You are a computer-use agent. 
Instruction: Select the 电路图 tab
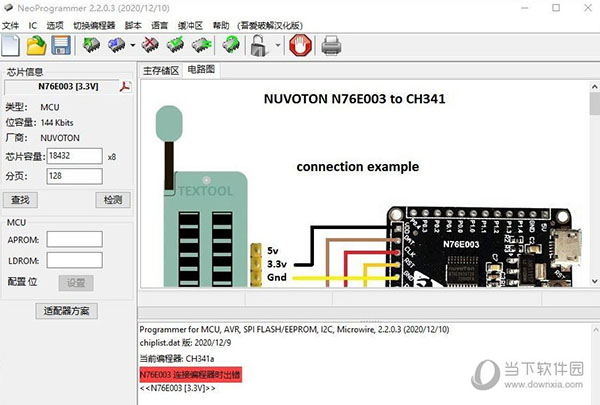(x=201, y=70)
